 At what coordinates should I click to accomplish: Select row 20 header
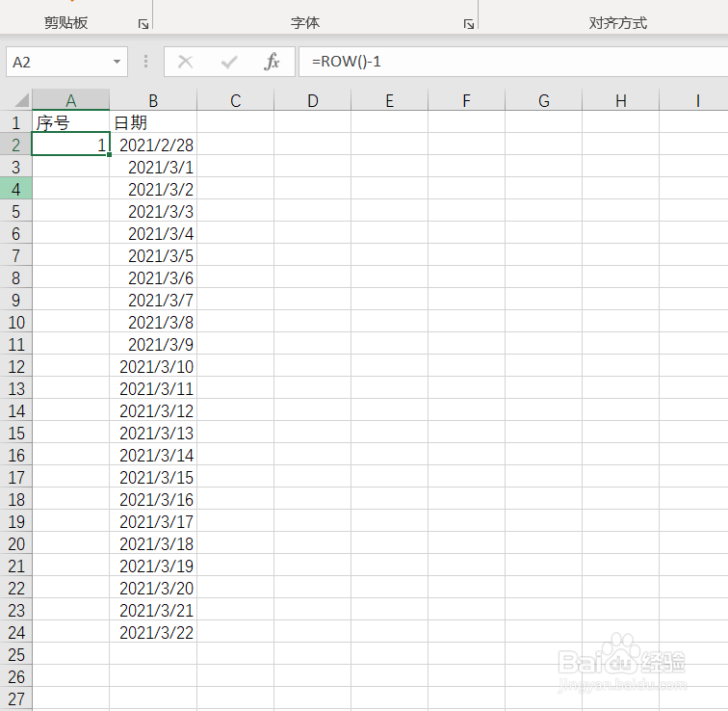click(15, 543)
